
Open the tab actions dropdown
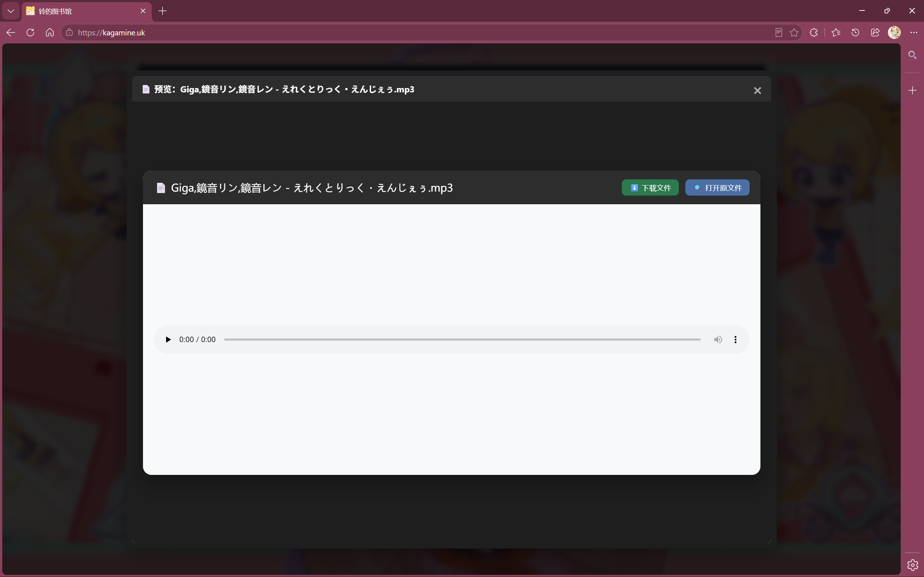pyautogui.click(x=11, y=11)
